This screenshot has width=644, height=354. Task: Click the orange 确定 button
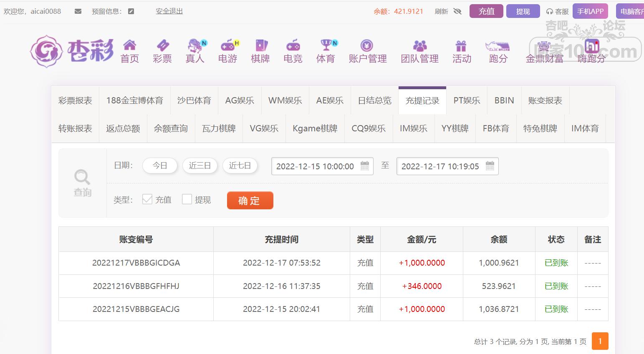click(x=250, y=201)
